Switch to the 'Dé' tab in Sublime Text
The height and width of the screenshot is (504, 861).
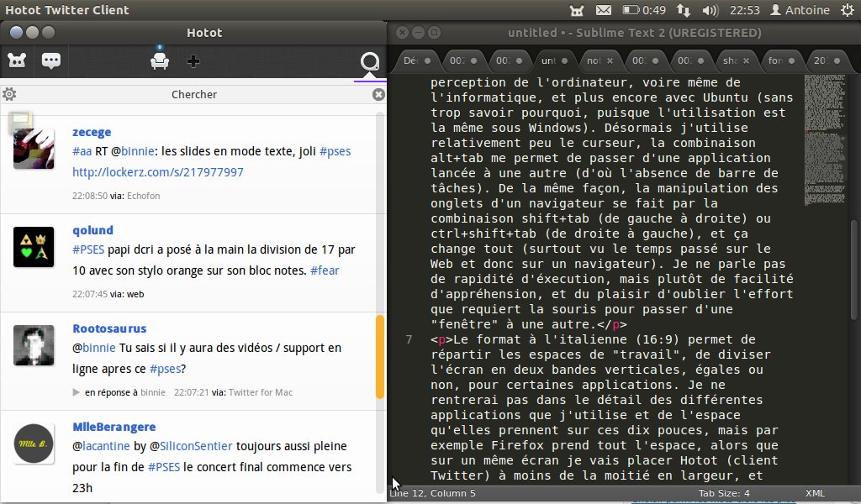click(415, 60)
